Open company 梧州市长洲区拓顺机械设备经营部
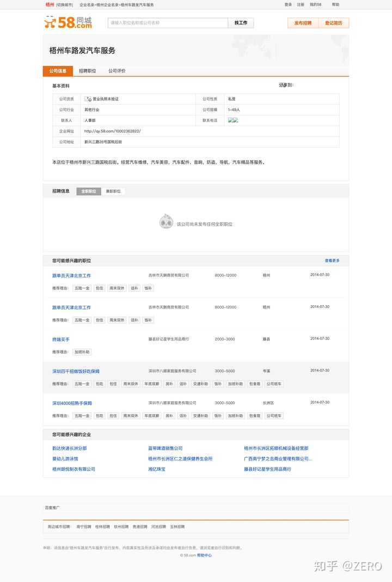392x582 pixels. [276, 448]
